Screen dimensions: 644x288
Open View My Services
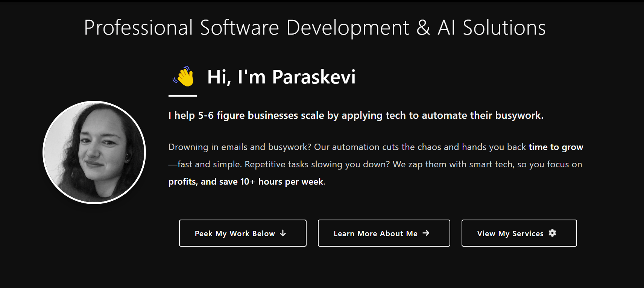click(x=519, y=233)
